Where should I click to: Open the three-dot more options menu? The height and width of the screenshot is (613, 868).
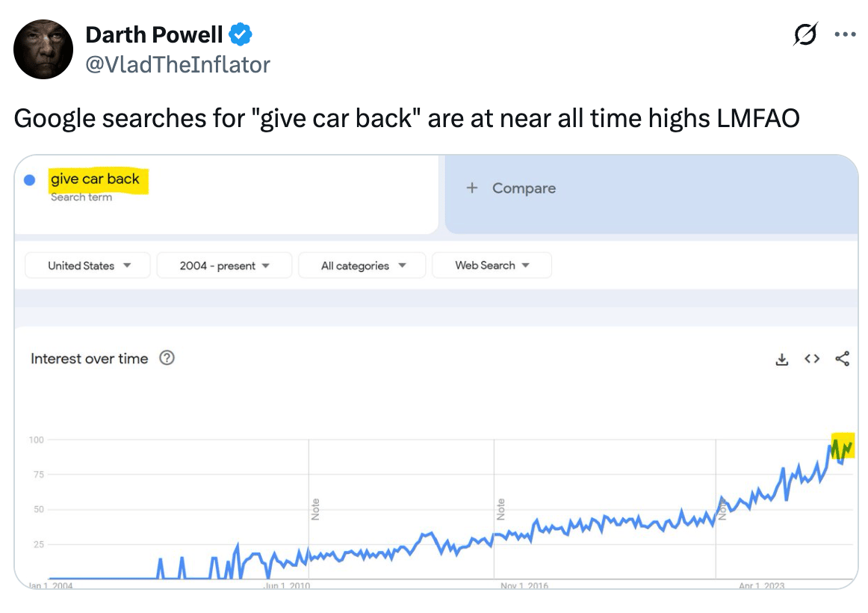(x=845, y=34)
